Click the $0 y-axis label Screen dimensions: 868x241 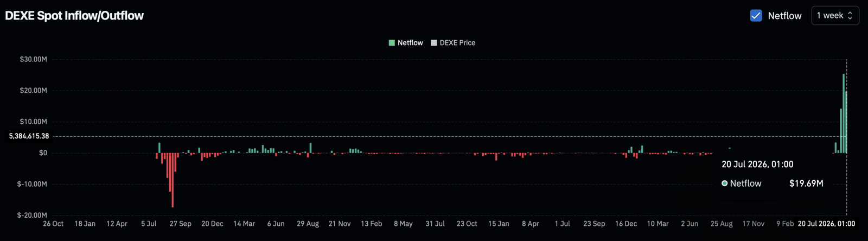click(x=43, y=153)
